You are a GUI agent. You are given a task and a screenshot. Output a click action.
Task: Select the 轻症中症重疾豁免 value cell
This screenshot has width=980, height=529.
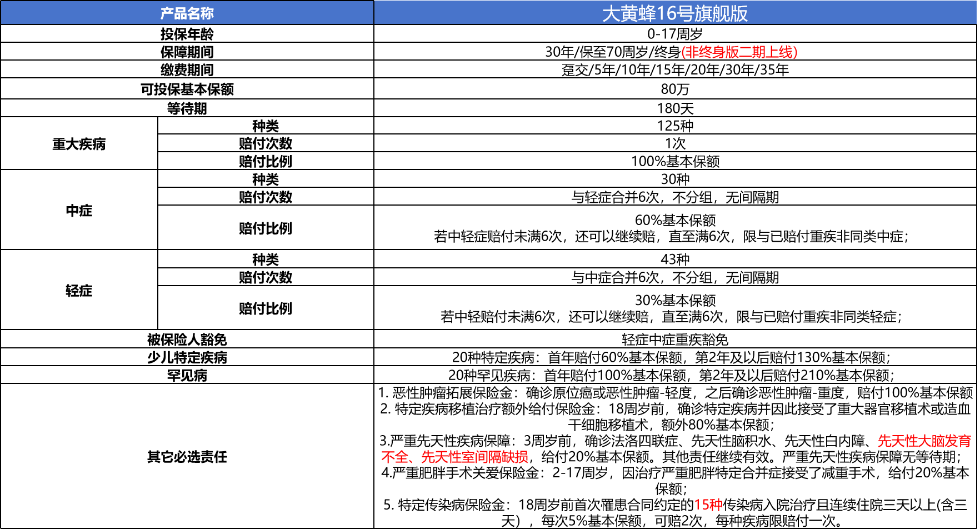coord(675,340)
